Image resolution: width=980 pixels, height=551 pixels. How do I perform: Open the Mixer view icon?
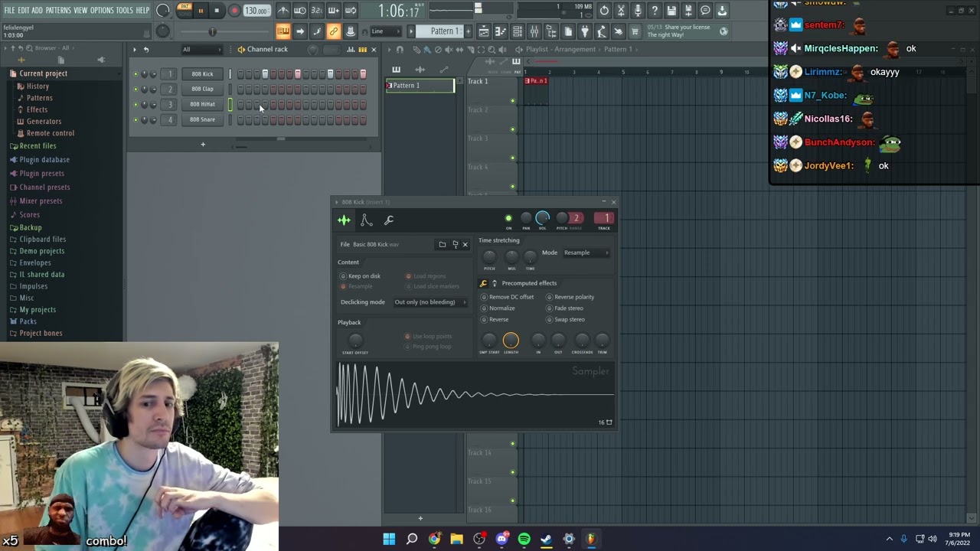[x=534, y=31]
